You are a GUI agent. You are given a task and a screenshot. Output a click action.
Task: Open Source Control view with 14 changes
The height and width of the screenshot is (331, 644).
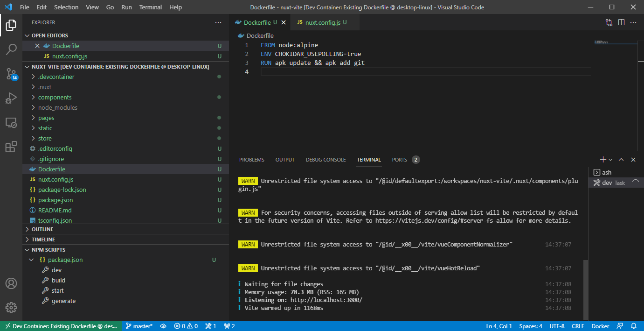click(11, 74)
